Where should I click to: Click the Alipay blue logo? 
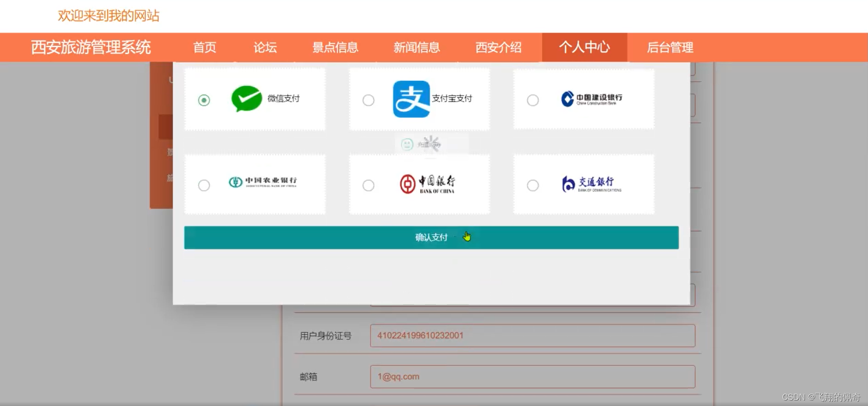tap(411, 99)
